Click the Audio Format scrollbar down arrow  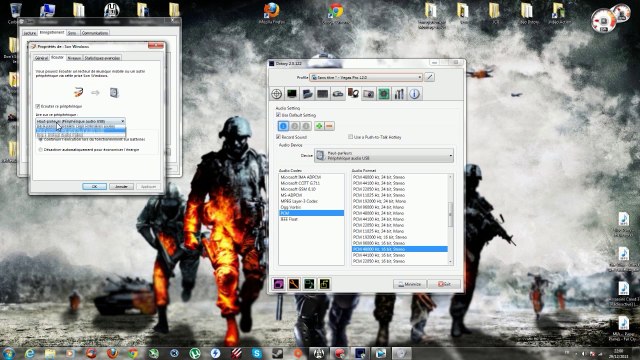coord(451,262)
